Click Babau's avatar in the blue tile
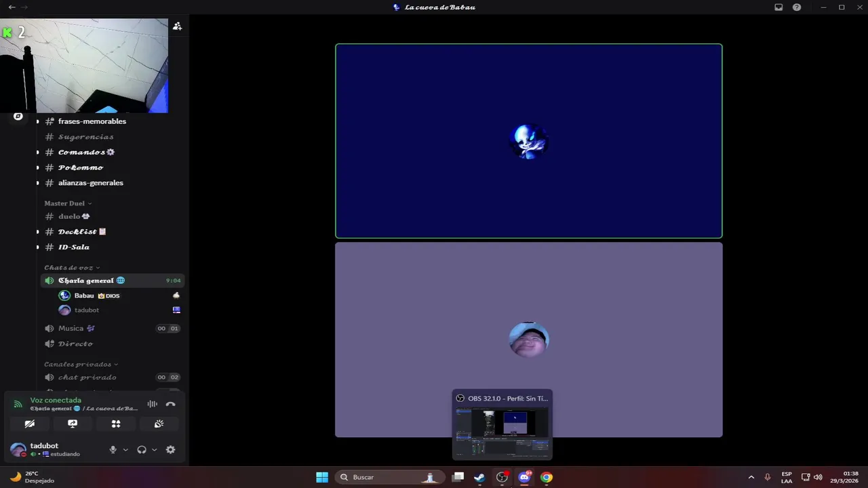Image resolution: width=868 pixels, height=488 pixels. pos(529,141)
